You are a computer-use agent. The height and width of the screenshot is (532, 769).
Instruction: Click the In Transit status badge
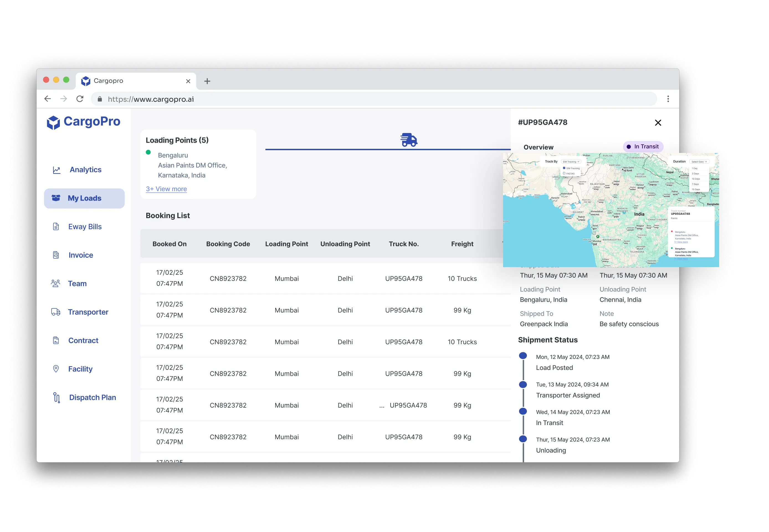(643, 147)
